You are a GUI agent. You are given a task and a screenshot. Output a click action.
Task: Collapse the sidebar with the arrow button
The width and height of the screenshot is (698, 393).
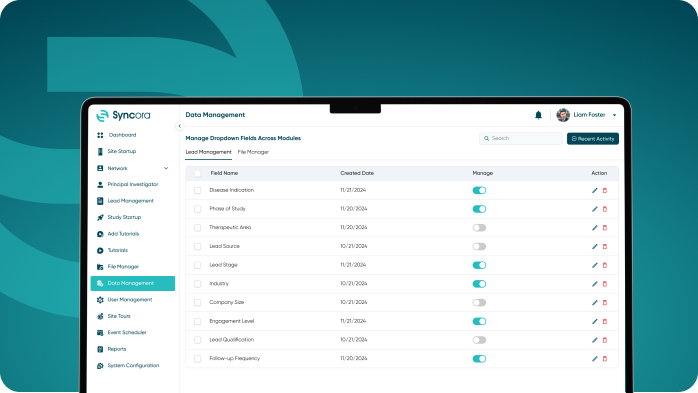tap(179, 126)
